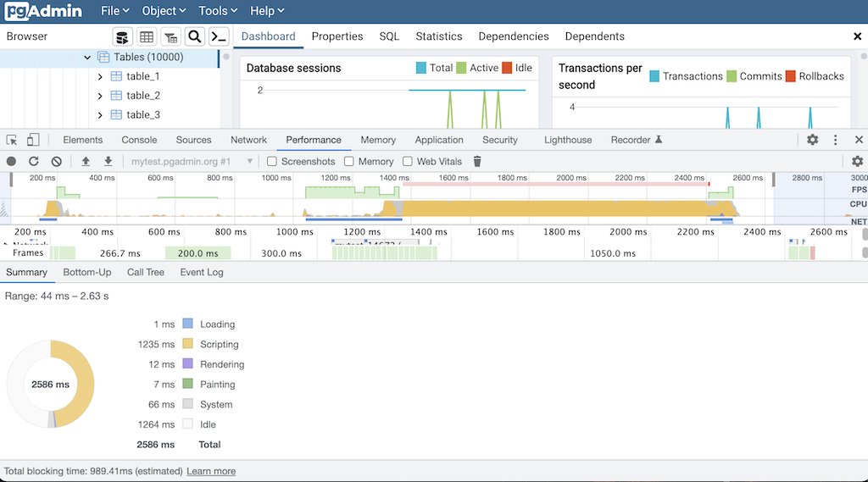The image size is (868, 482).
Task: Click the trash icon to collect garbage
Action: [x=477, y=161]
